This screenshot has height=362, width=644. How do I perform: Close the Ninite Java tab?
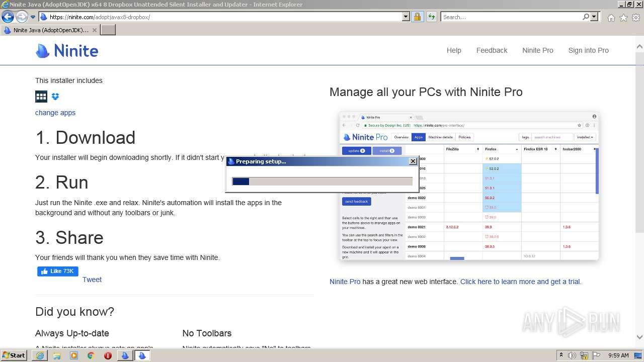95,30
